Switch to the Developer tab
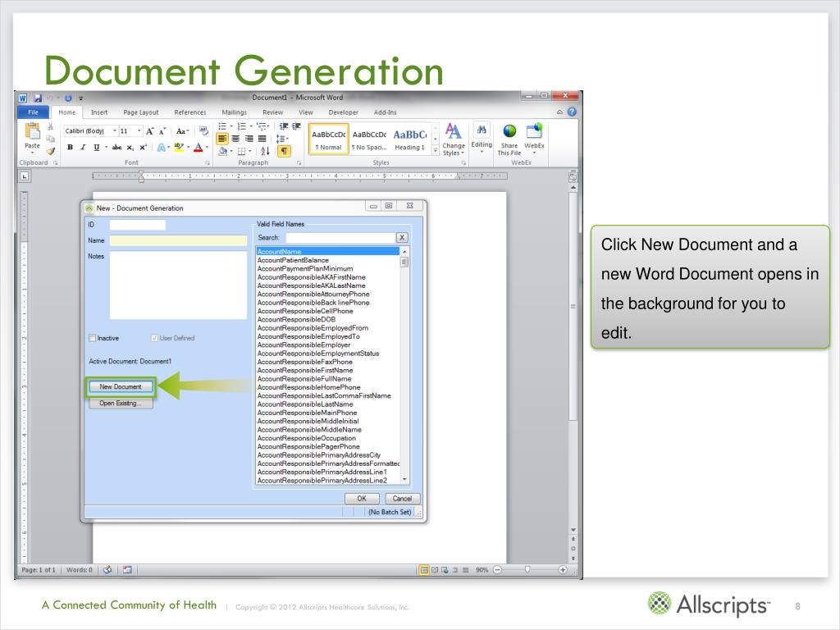This screenshot has height=630, width=840. [x=344, y=112]
